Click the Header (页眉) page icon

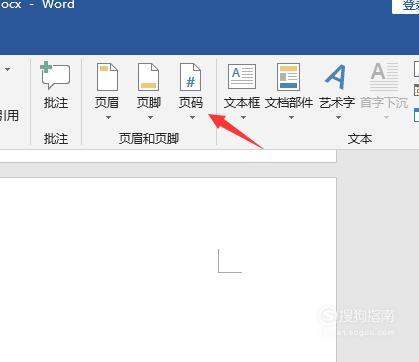[107, 77]
